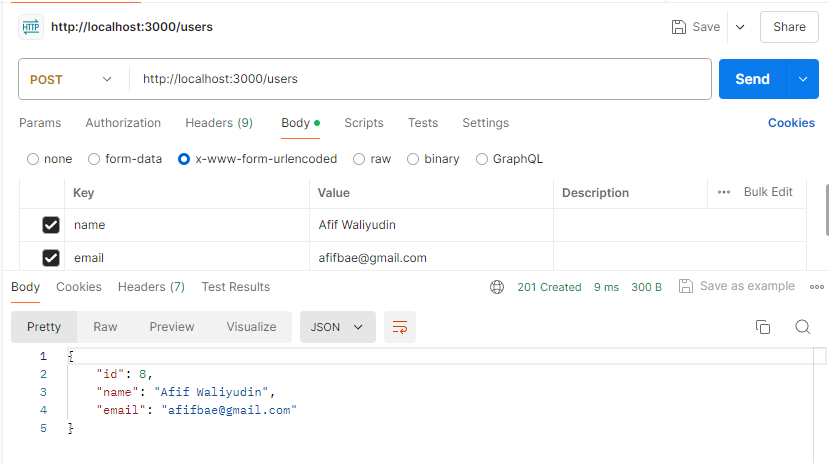Viewport: 829px width, 463px height.
Task: Open the response panel more options ellipsis
Action: [817, 287]
